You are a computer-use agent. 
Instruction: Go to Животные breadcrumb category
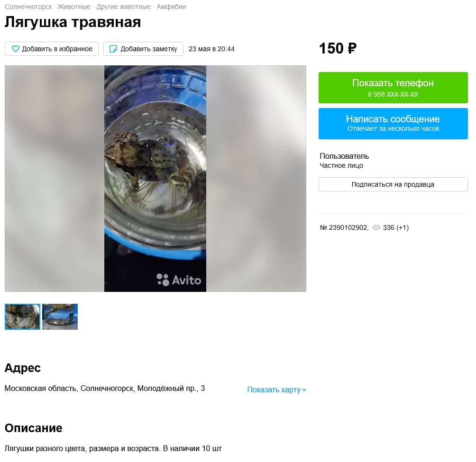(74, 7)
